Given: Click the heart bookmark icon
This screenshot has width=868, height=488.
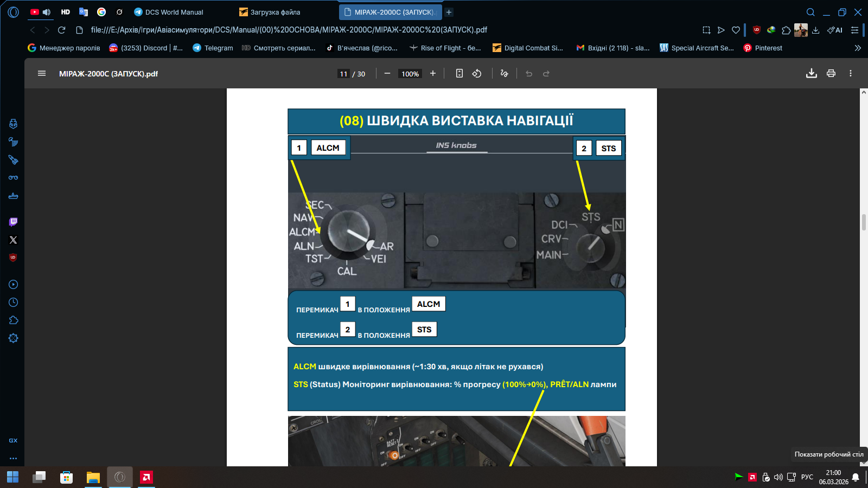Looking at the screenshot, I should (736, 30).
